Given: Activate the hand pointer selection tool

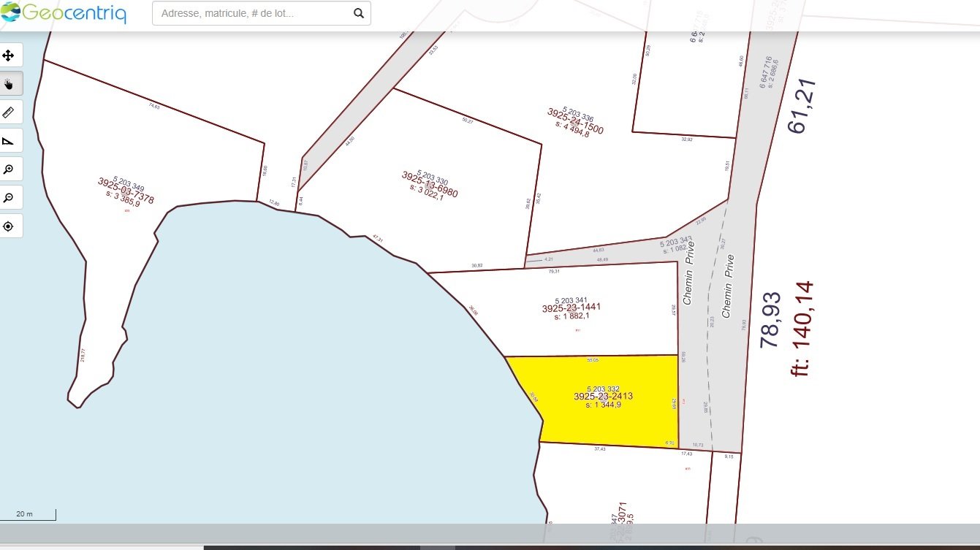Looking at the screenshot, I should point(9,83).
